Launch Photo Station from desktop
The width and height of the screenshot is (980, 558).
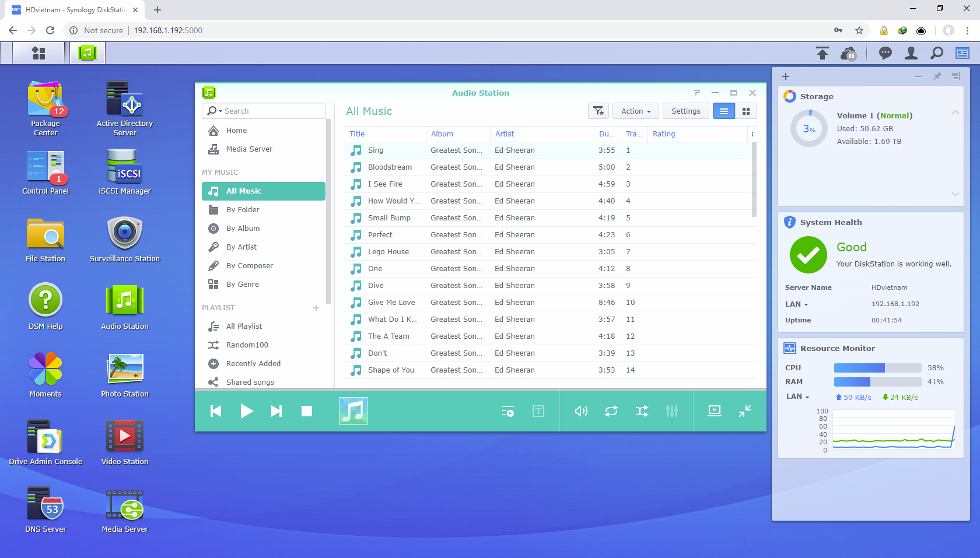tap(125, 375)
